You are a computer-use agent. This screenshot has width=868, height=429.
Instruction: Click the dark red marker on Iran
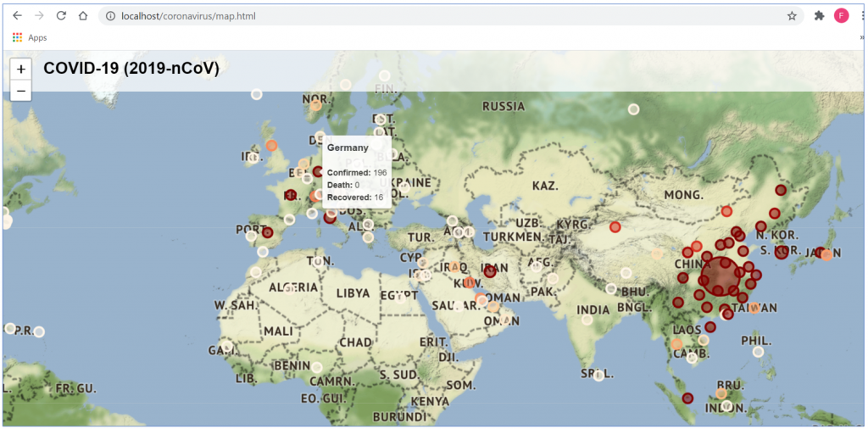(490, 272)
